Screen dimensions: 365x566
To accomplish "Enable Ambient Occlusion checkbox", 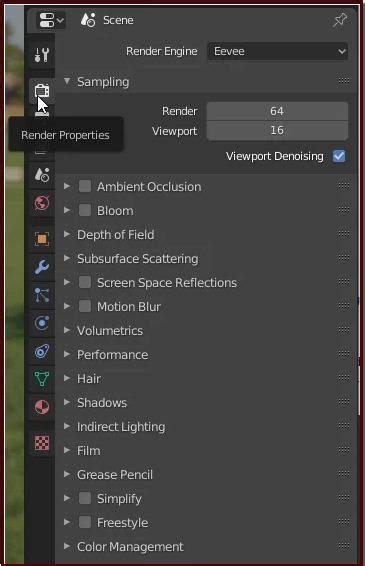I will coord(85,186).
